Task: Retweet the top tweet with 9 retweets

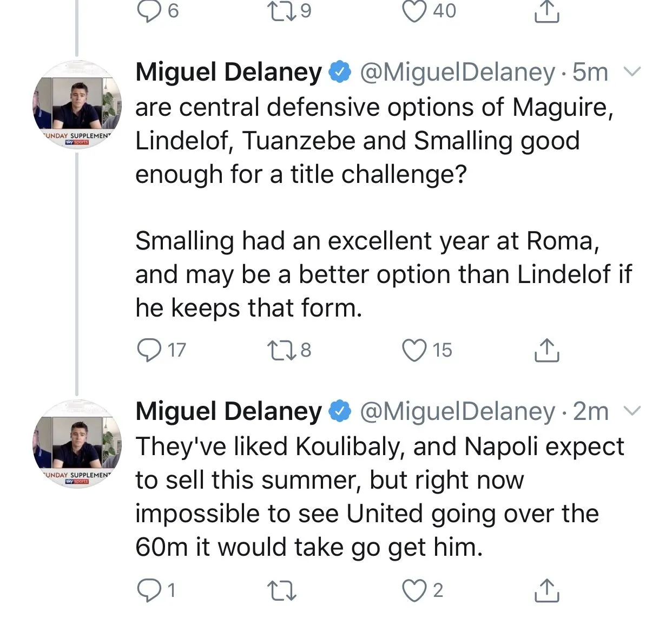Action: pyautogui.click(x=281, y=11)
